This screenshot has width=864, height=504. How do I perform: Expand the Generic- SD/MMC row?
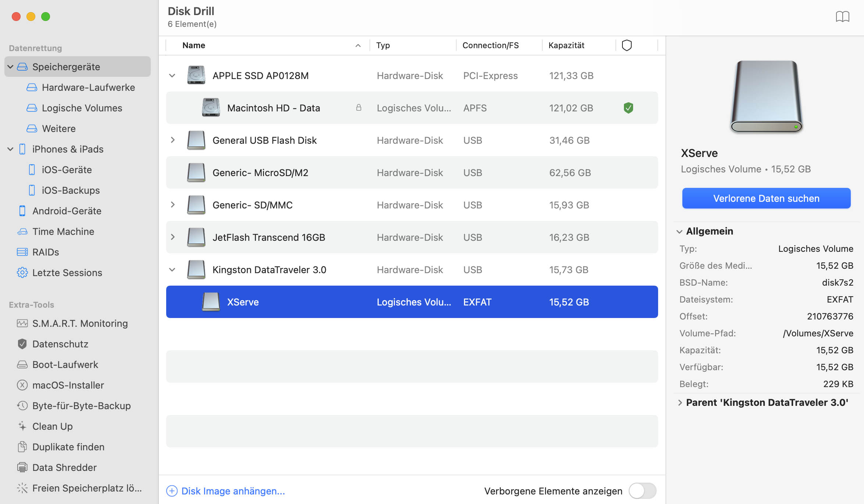tap(172, 205)
